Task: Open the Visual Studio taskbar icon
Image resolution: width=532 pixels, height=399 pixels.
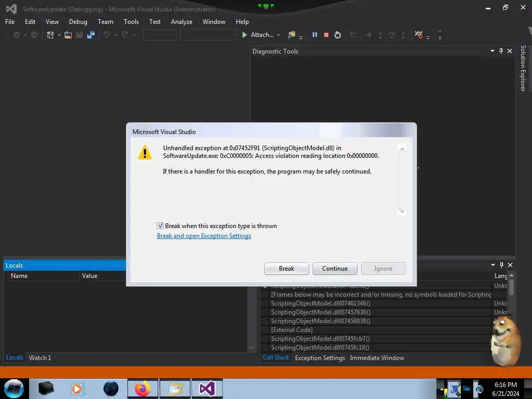Action: click(207, 389)
